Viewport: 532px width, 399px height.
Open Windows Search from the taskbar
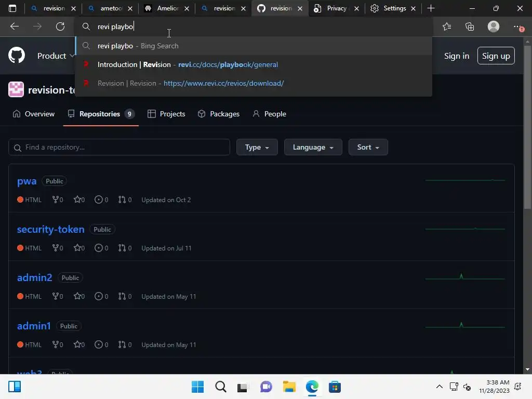click(220, 387)
